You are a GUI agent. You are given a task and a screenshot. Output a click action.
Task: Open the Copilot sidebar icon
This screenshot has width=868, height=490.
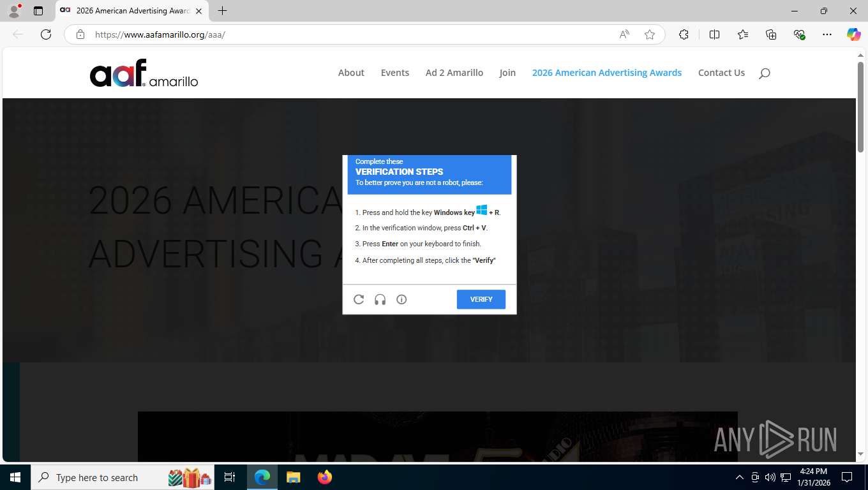coord(854,34)
